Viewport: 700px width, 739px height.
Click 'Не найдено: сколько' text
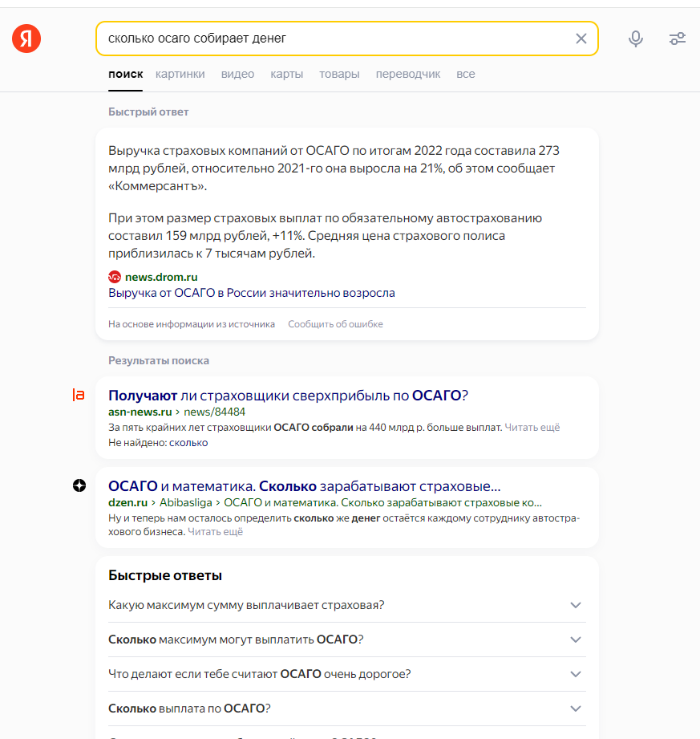point(158,443)
